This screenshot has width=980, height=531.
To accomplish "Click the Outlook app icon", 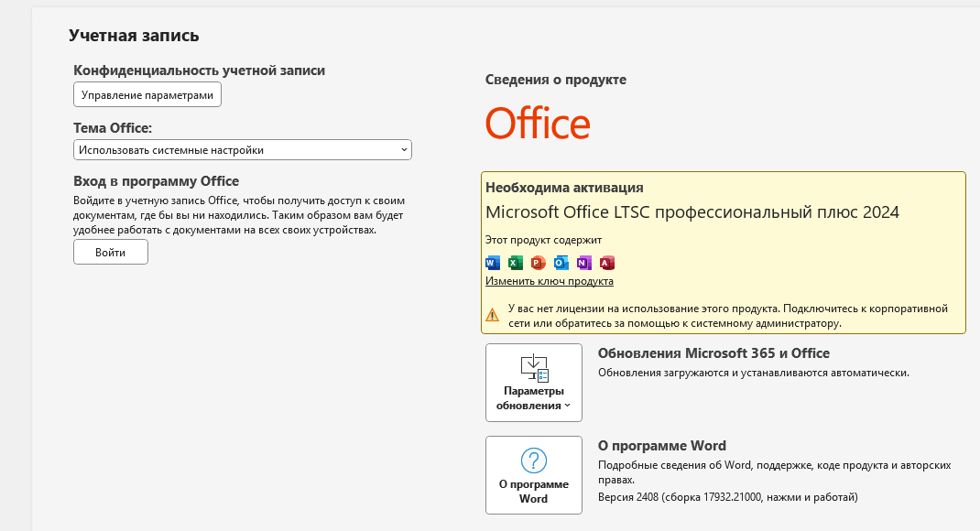I will 561,263.
